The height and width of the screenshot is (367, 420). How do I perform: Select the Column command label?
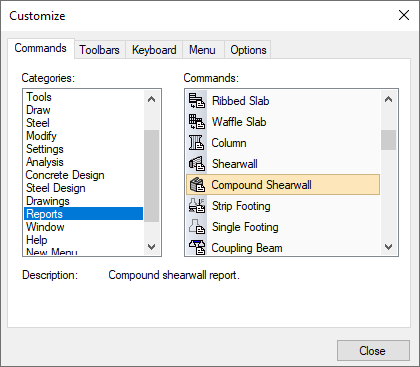coord(229,143)
